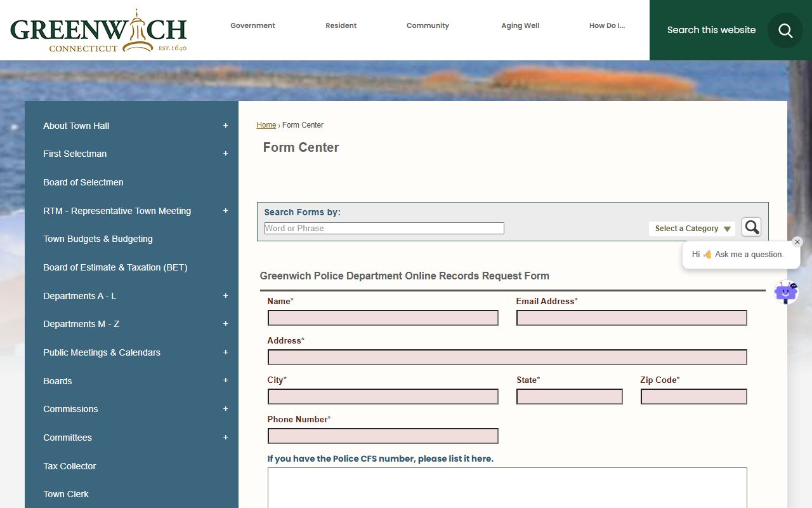The image size is (812, 508).
Task: Dismiss the chatbot greeting bubble
Action: [797, 242]
